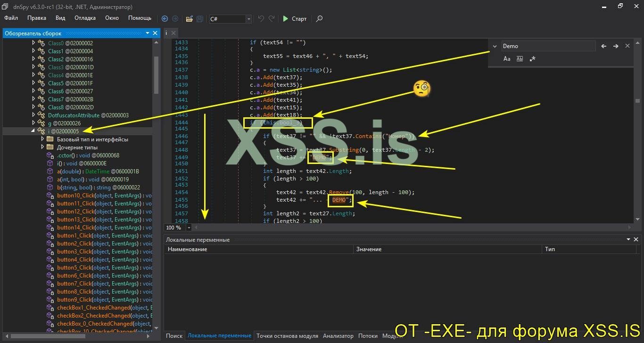The width and height of the screenshot is (644, 343).
Task: Expand the replace row chevron in find box
Action: click(495, 46)
